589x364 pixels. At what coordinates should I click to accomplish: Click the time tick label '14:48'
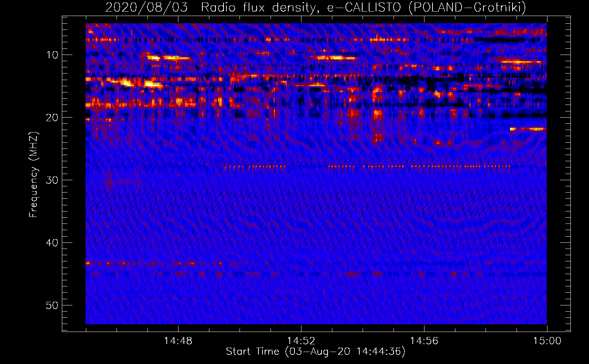[178, 341]
